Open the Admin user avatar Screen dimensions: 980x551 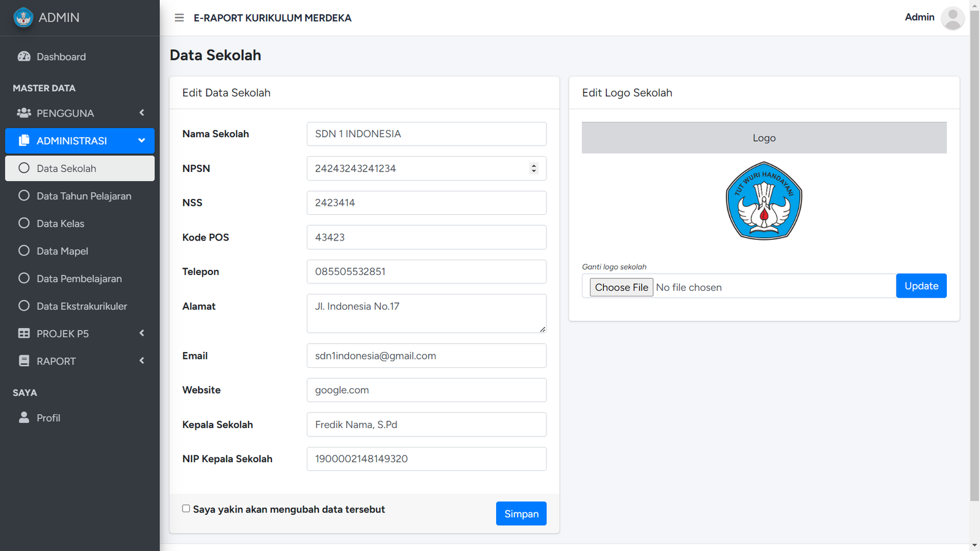tap(952, 18)
